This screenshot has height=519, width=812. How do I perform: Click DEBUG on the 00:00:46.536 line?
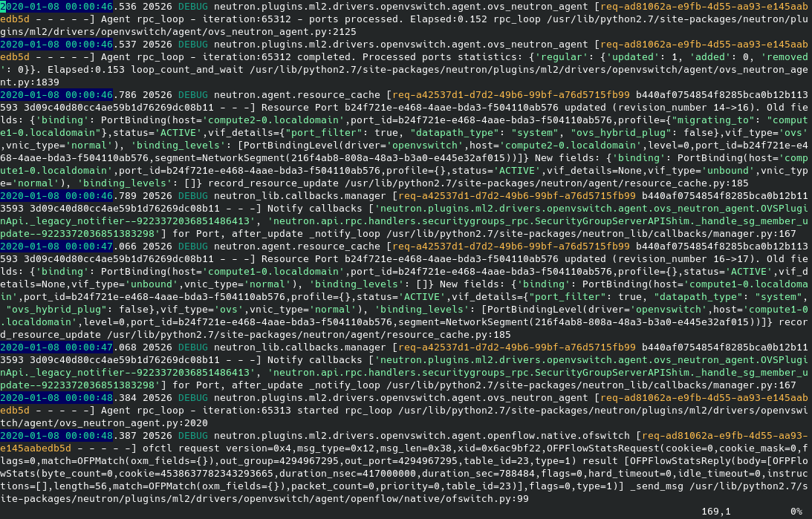193,7
